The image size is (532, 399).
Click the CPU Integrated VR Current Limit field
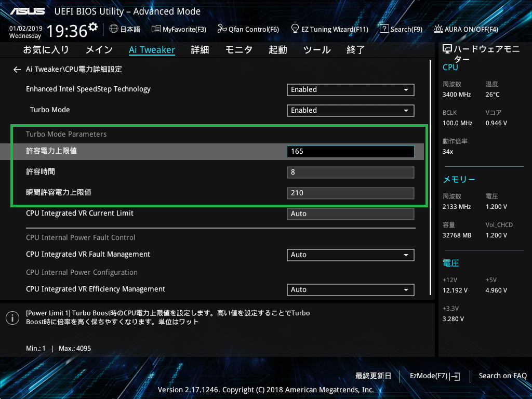(351, 214)
